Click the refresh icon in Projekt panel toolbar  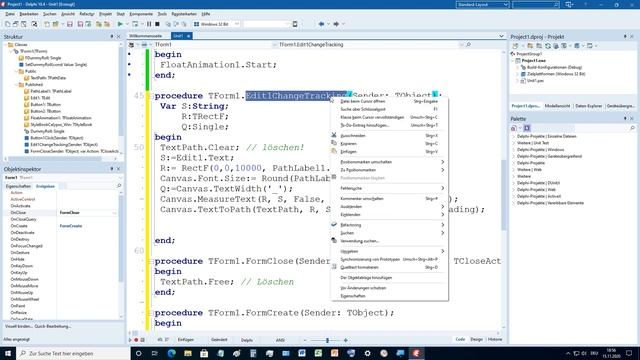[548, 46]
